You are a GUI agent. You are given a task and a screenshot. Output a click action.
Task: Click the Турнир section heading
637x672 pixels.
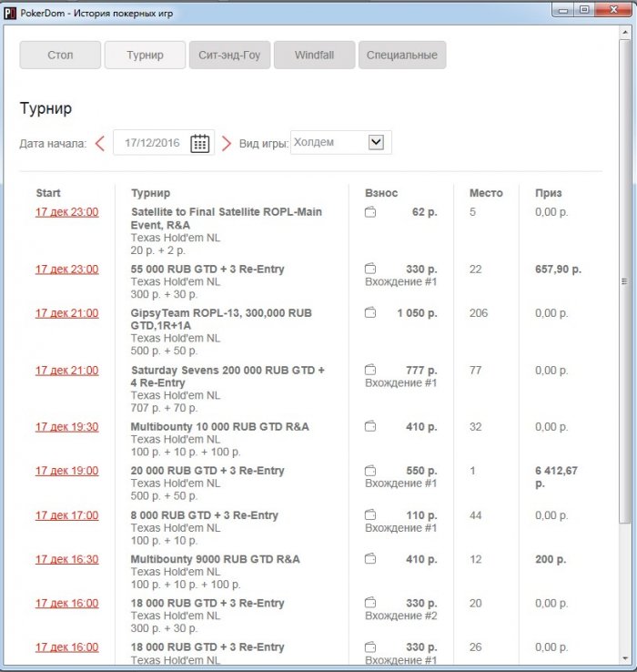45,108
